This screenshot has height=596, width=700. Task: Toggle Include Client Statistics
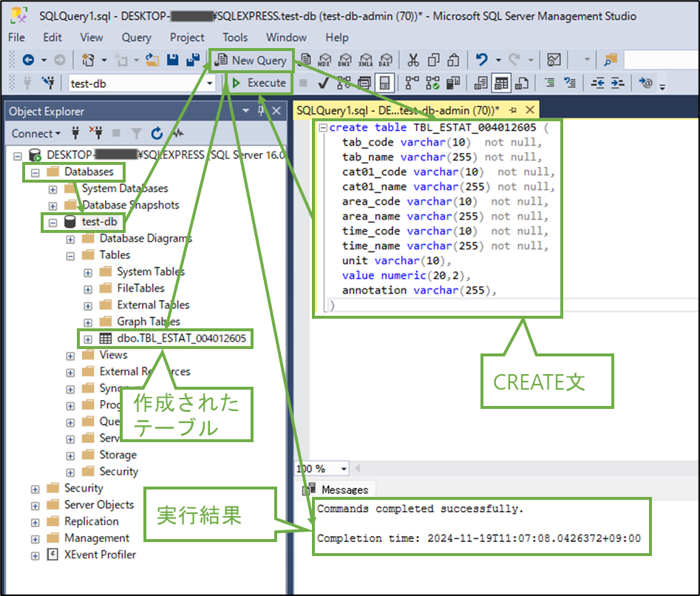(x=453, y=83)
